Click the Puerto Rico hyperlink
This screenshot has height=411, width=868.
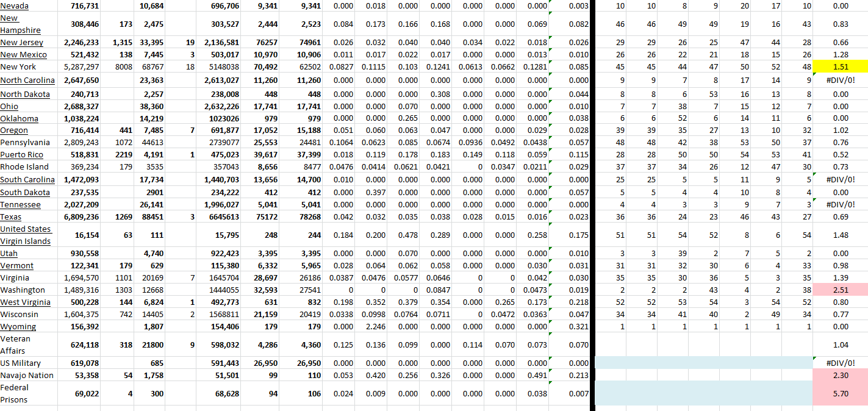pos(22,155)
